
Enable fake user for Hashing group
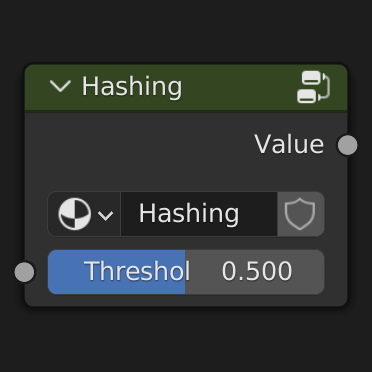coord(300,214)
